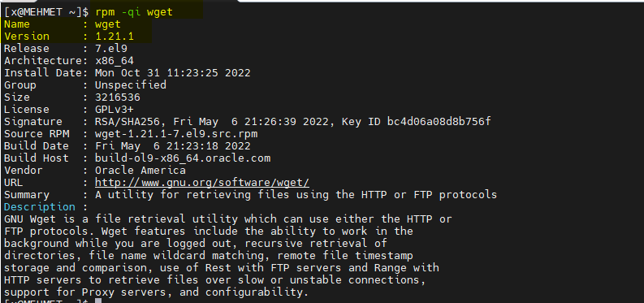Click the Vendor value Oracle America

140,171
